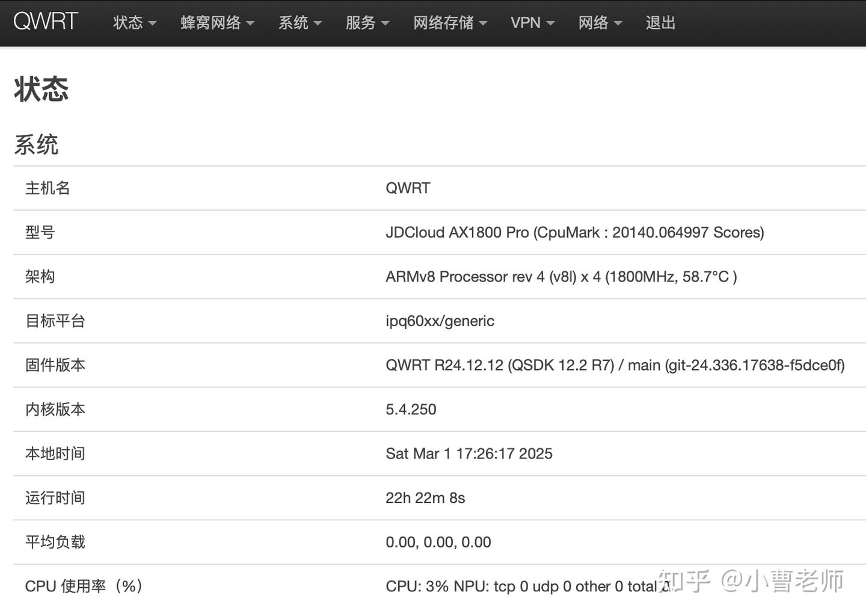The width and height of the screenshot is (866, 616).
Task: Click the kernel version 5.4.250
Action: tap(411, 409)
